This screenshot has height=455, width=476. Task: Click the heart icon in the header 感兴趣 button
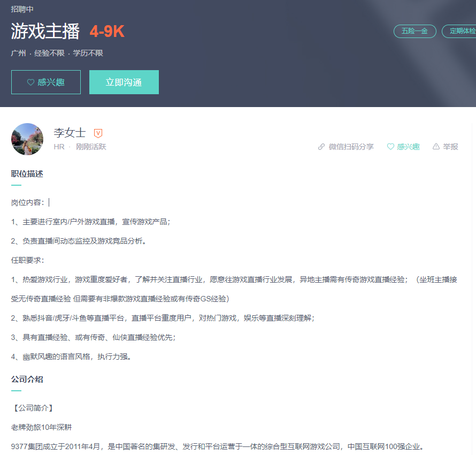30,82
